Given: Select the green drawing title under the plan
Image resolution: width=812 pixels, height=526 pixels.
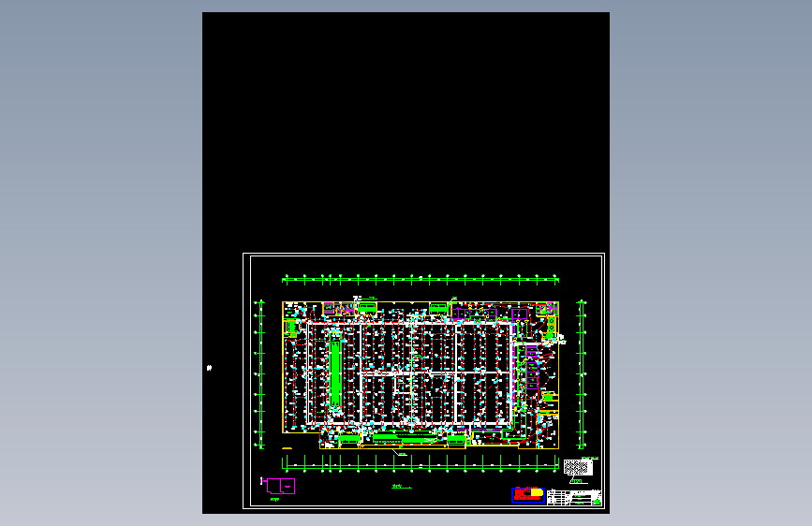Looking at the screenshot, I should pyautogui.click(x=402, y=486).
